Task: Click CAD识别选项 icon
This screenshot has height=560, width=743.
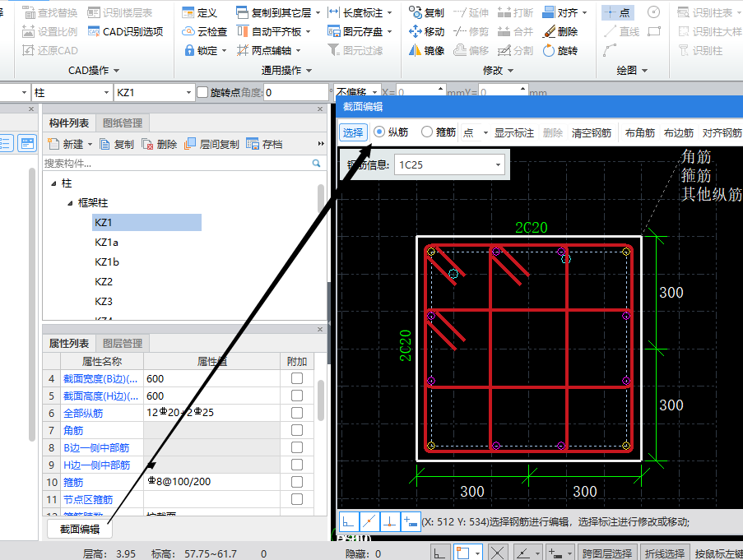Action: (93, 32)
